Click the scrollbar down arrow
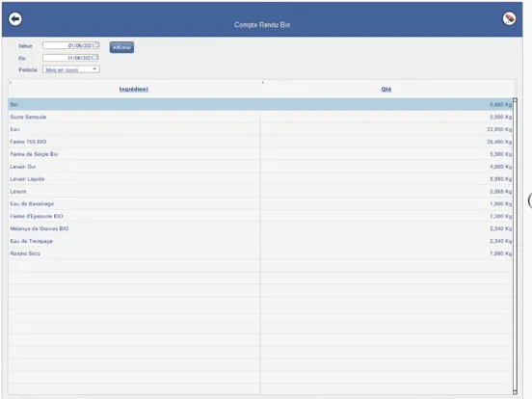 (515, 392)
